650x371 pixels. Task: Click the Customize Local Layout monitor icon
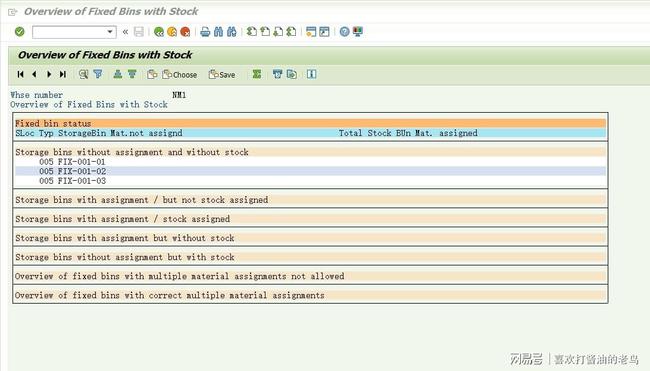coord(357,32)
